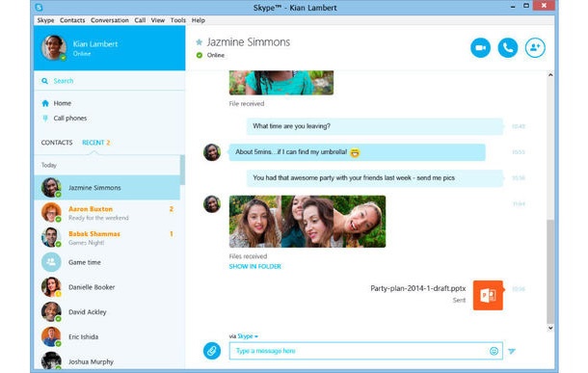Click the Party-plan-2014-1-draft.pptx file name
Image resolution: width=588 pixels, height=373 pixels.
[418, 288]
